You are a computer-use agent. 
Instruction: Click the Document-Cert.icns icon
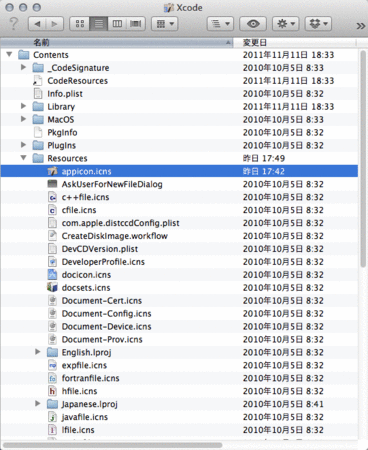pos(52,301)
